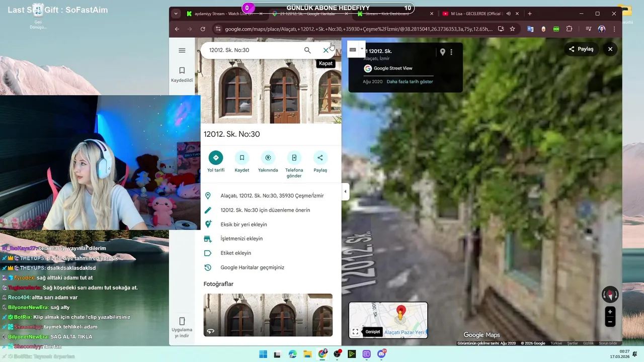Screen dimensions: 644x362
Task: Close Street View with the X button
Action: [x=610, y=49]
